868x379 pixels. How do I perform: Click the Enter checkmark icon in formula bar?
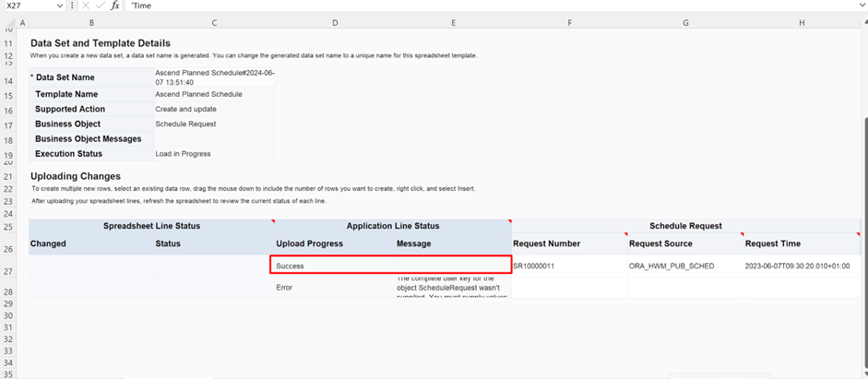(100, 6)
